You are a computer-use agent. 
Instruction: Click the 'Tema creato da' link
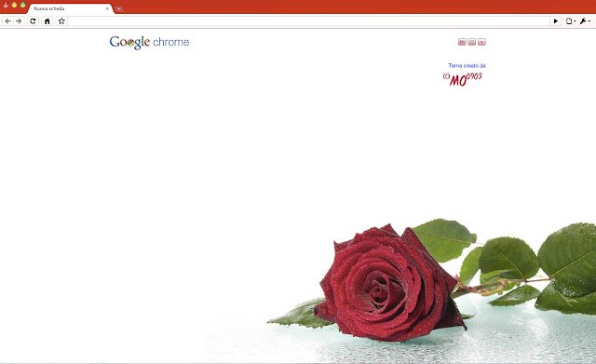click(x=467, y=66)
